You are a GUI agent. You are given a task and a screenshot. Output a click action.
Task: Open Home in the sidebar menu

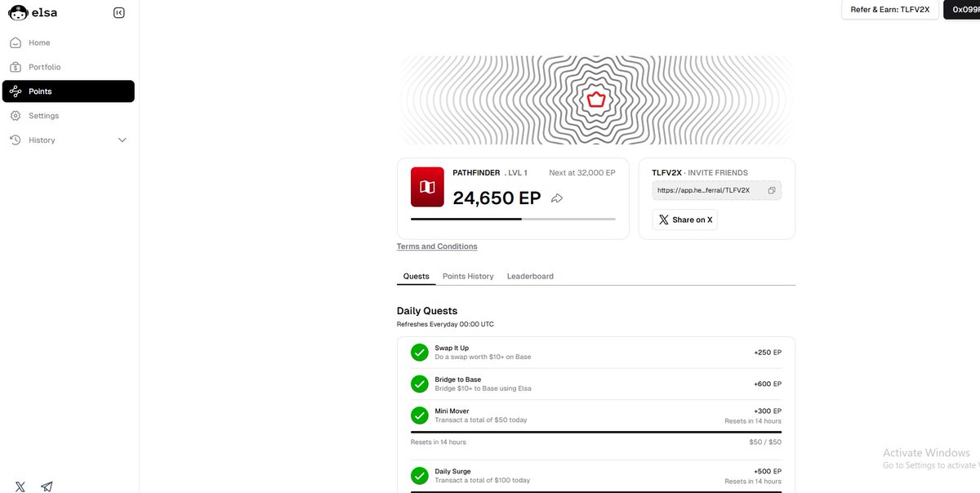click(69, 42)
